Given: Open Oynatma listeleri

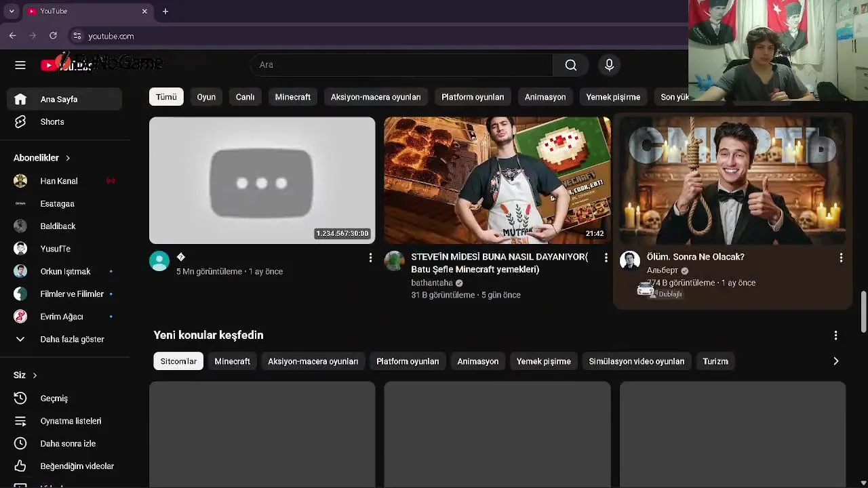Looking at the screenshot, I should click(64, 421).
